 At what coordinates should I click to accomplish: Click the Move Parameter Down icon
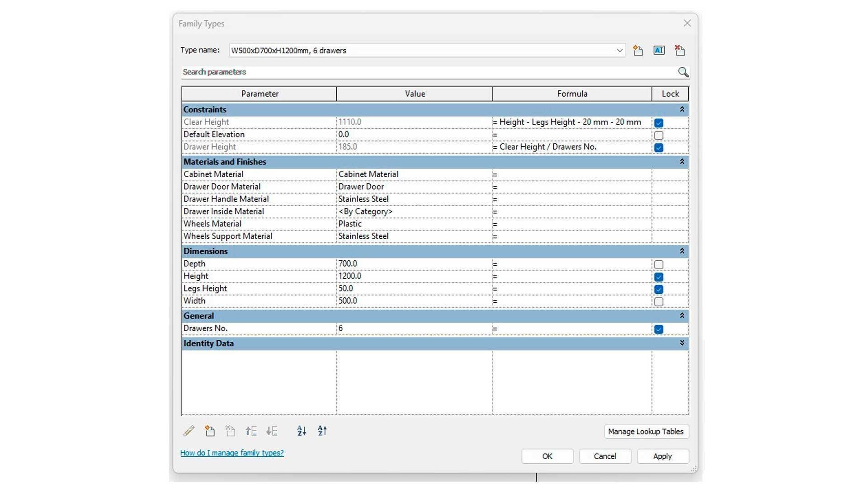(272, 431)
